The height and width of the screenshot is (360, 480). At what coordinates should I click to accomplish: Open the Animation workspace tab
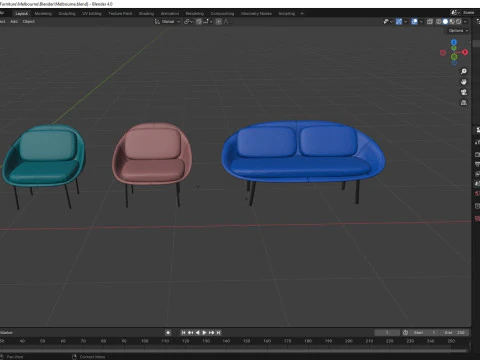click(x=170, y=14)
